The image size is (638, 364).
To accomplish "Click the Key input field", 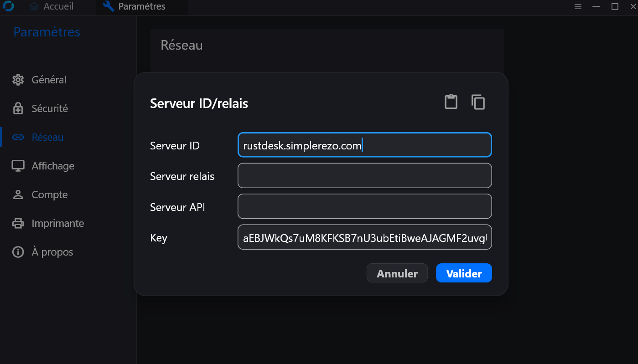I will [x=364, y=237].
